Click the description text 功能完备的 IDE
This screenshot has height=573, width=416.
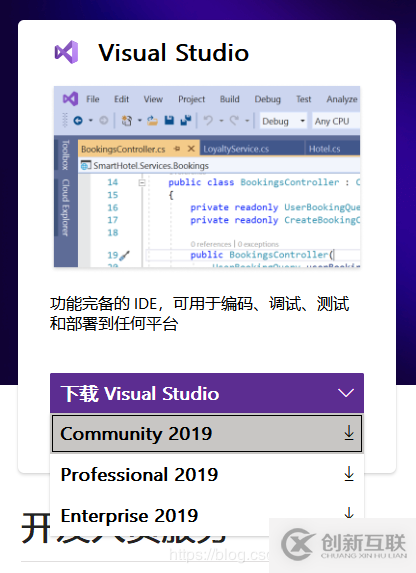200,314
